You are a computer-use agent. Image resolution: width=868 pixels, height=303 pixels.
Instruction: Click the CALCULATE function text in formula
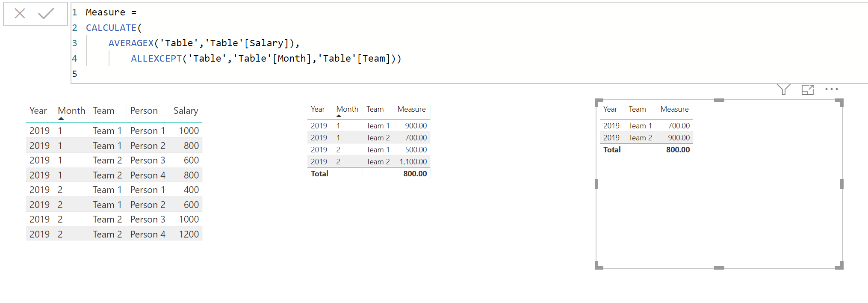pos(111,28)
